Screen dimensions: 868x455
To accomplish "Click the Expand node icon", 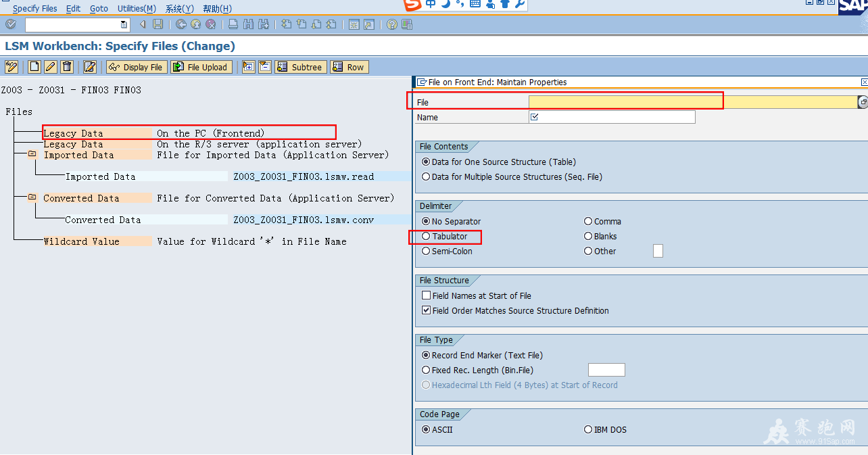I will (x=248, y=67).
